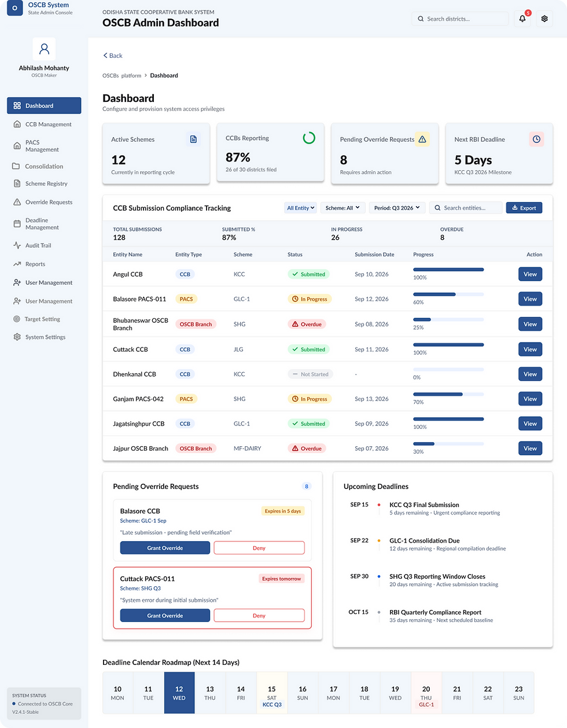Click Consolidation folder icon

16,166
